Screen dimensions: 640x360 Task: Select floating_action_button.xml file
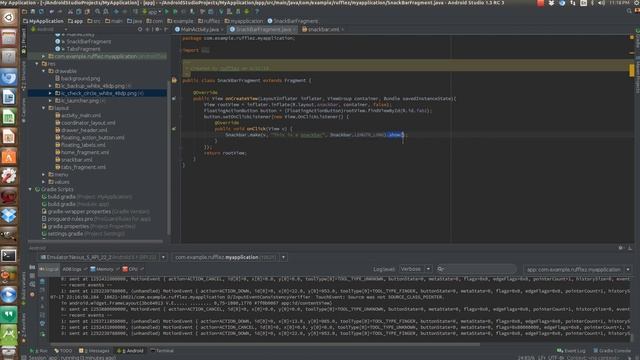(93, 138)
